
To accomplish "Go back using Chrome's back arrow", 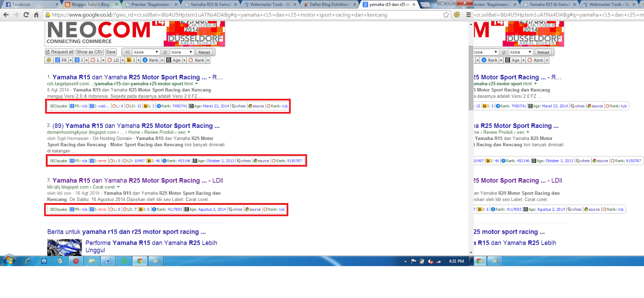I will (x=6, y=14).
